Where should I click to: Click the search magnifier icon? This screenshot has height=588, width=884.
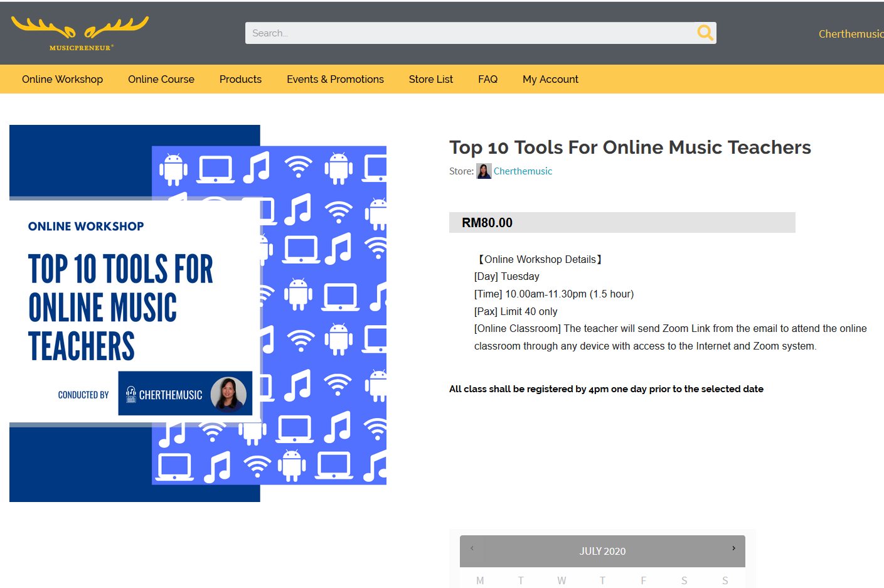click(705, 33)
